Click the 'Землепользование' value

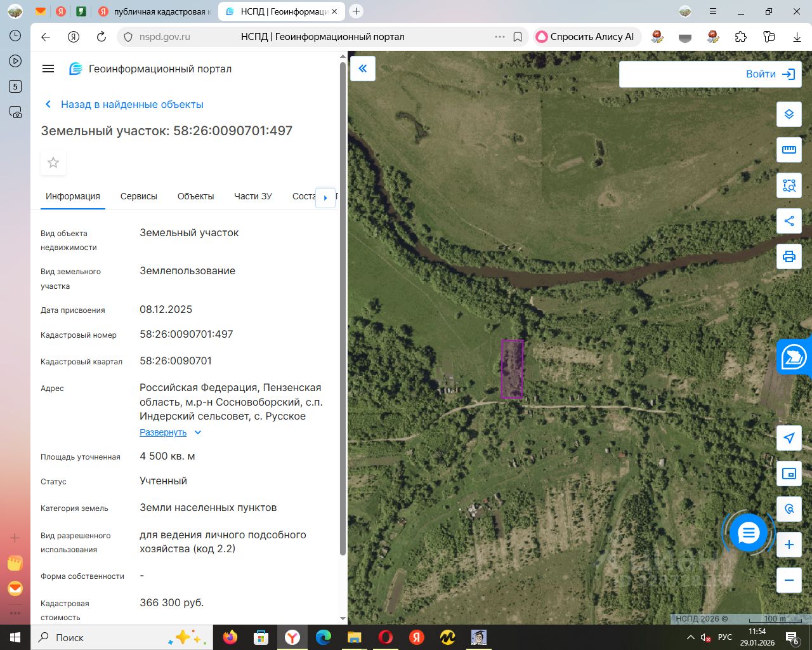[188, 270]
